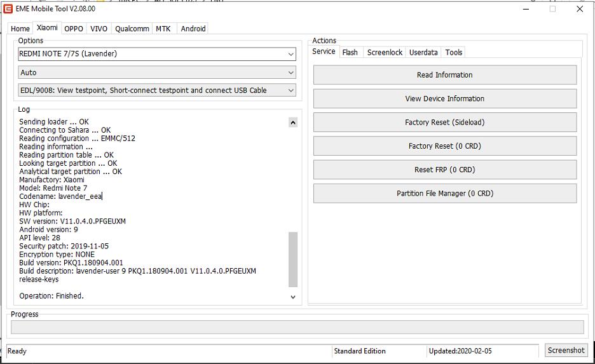Switch to the Qualcomm tab

pyautogui.click(x=132, y=29)
